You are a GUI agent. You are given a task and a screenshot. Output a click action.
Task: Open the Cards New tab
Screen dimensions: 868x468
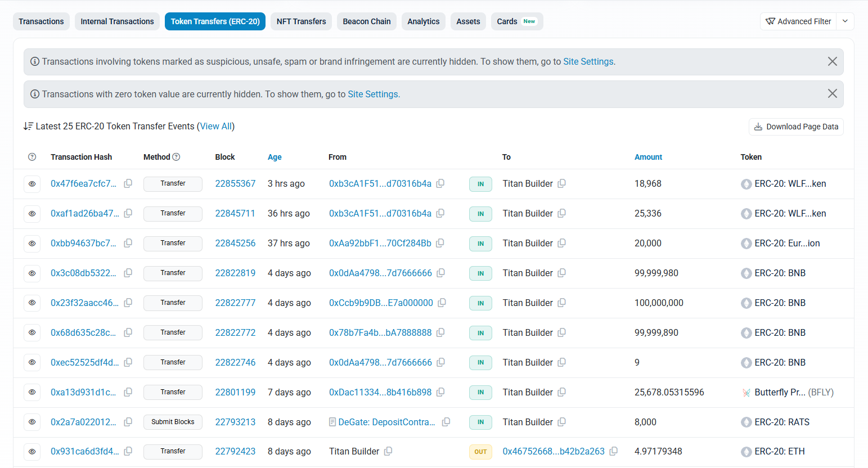pyautogui.click(x=517, y=21)
